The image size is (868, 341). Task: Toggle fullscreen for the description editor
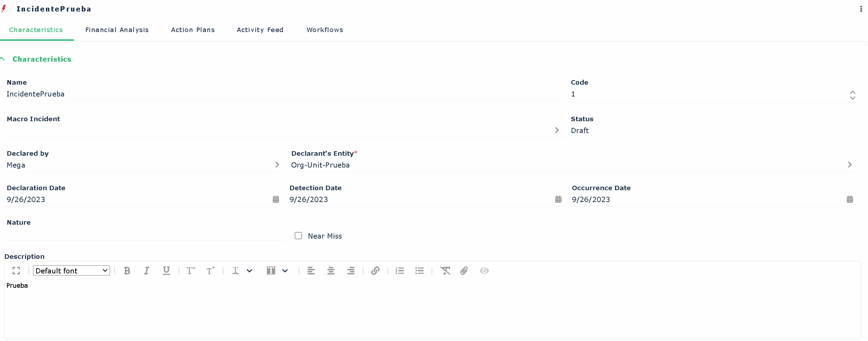pos(16,271)
